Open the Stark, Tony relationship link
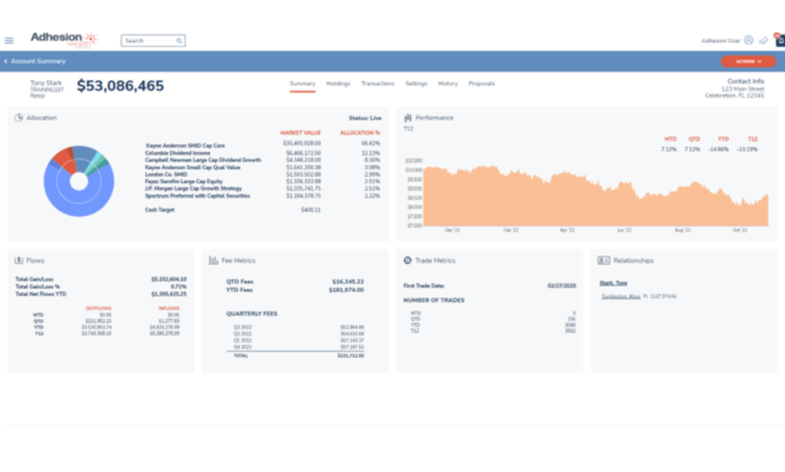The width and height of the screenshot is (785, 472). [x=613, y=283]
